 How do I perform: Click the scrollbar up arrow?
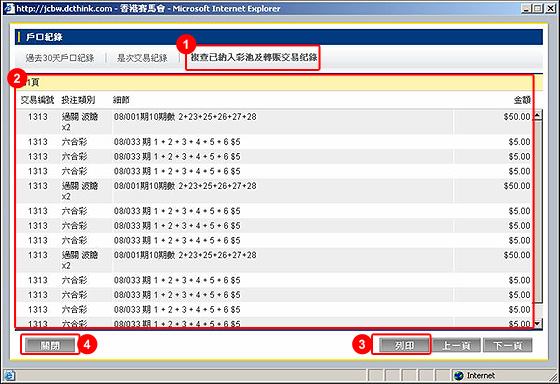[538, 115]
